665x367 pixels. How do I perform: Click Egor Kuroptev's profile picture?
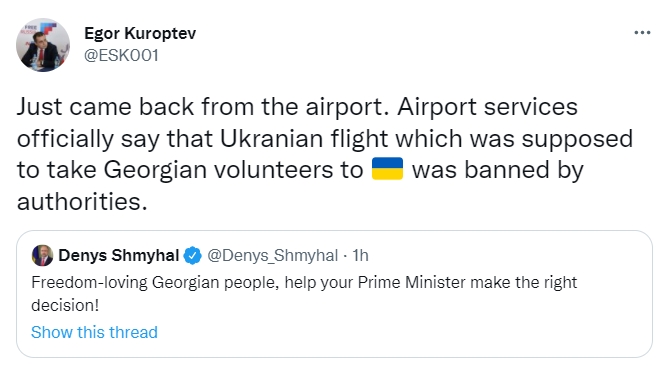43,45
